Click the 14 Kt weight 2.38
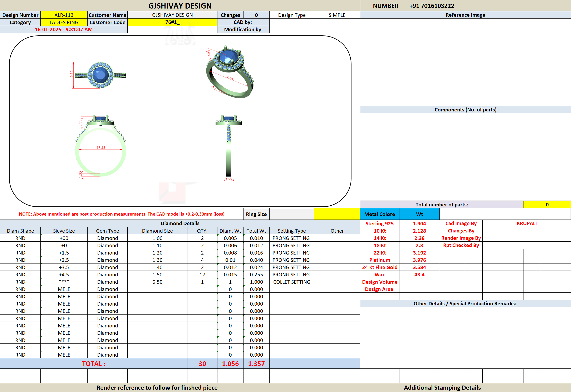Image resolution: width=571 pixels, height=392 pixels. (x=419, y=238)
